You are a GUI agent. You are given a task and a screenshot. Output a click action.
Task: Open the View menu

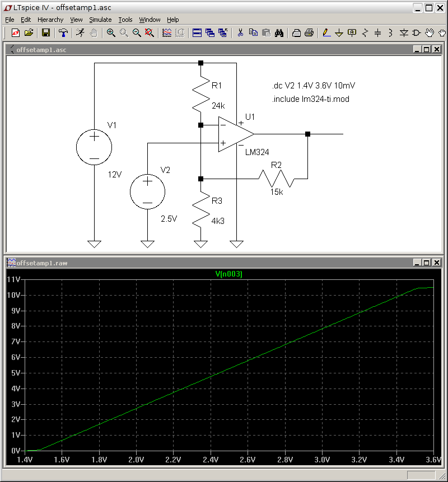click(76, 20)
